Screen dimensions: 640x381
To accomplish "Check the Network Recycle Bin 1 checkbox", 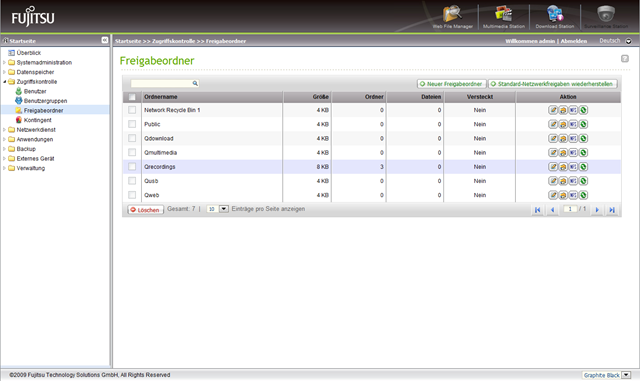I will 132,110.
